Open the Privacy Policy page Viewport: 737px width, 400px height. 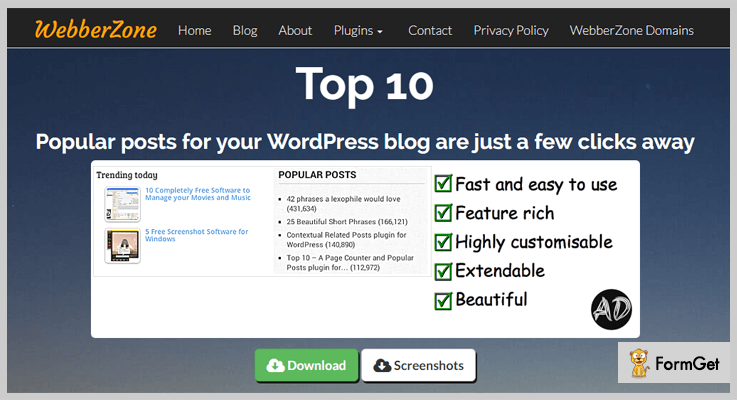coord(511,31)
